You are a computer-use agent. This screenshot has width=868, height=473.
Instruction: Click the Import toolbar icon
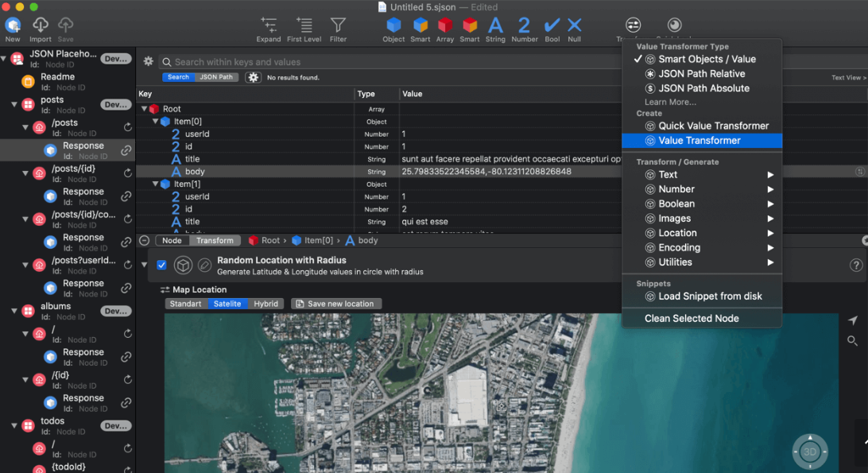[x=40, y=25]
